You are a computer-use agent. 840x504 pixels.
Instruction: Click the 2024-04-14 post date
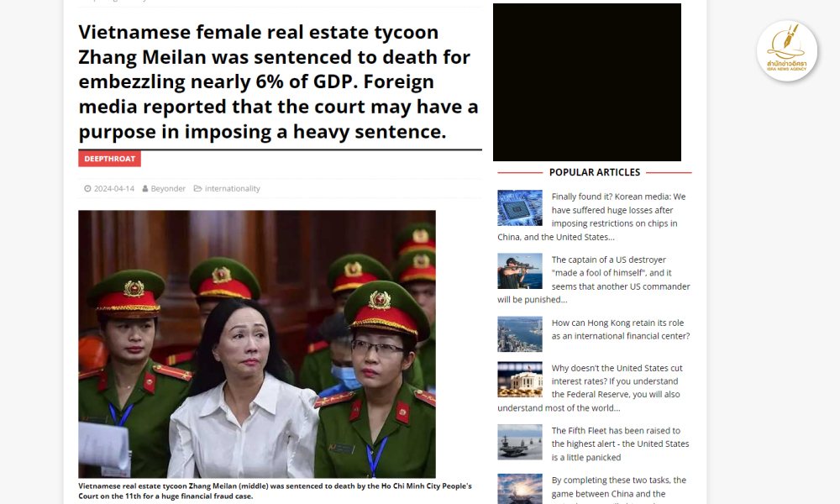click(x=114, y=188)
